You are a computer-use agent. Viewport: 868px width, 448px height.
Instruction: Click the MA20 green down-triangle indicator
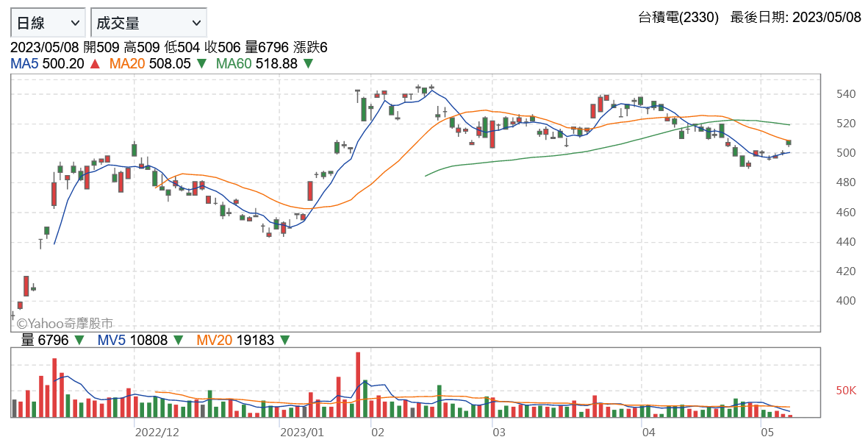tap(201, 64)
